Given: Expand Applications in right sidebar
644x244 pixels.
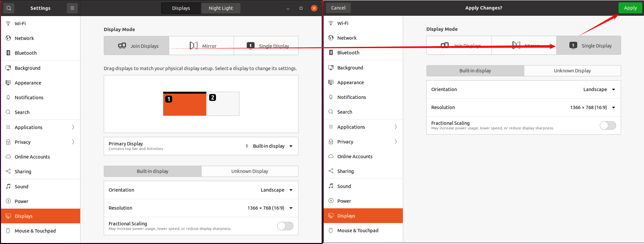Looking at the screenshot, I should [363, 127].
